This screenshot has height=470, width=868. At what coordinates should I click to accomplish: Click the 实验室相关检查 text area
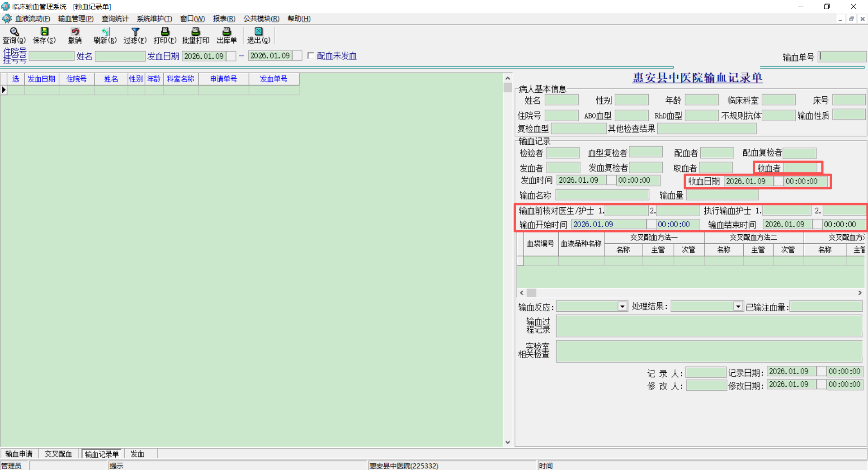[x=709, y=351]
